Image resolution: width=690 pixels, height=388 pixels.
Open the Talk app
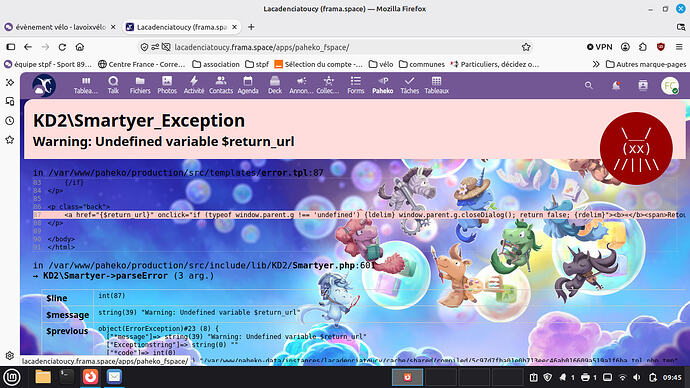click(113, 85)
